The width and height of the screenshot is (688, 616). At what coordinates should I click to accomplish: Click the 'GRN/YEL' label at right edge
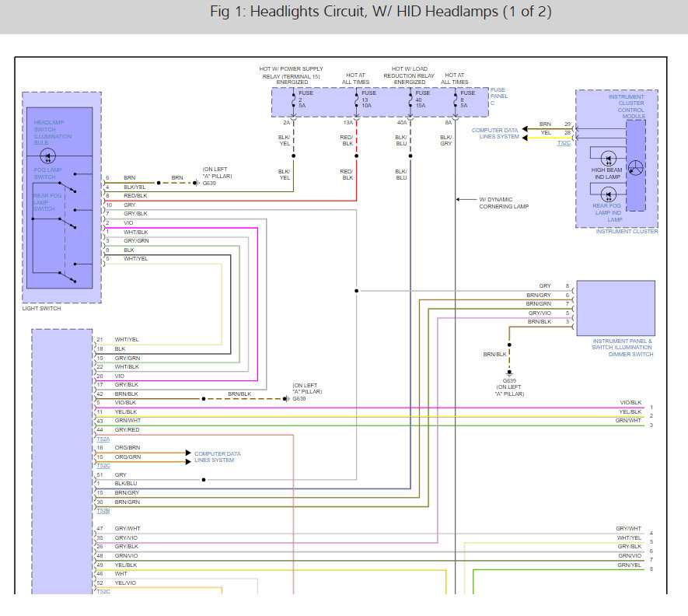(629, 565)
